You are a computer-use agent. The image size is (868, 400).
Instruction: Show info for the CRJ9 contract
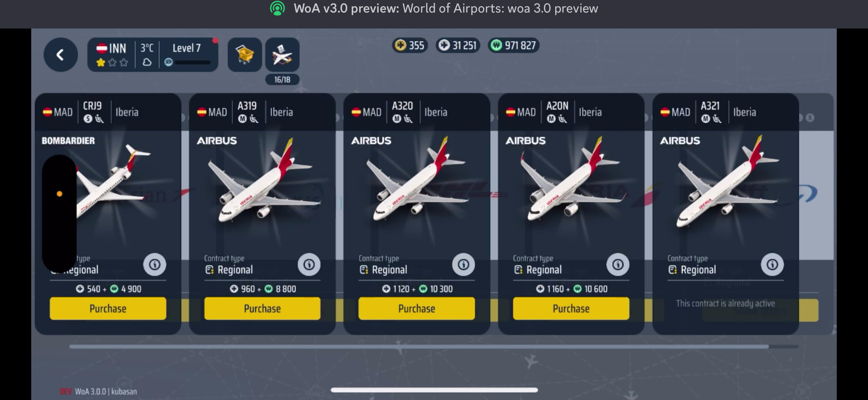[155, 264]
